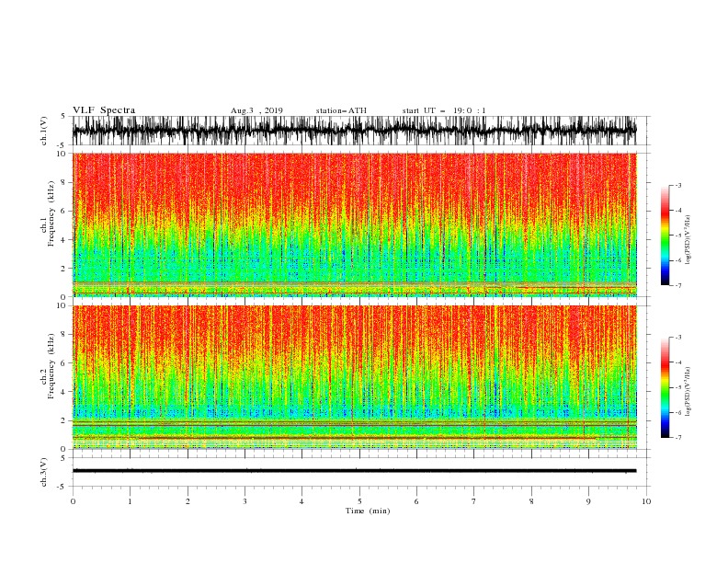Click the ch.3 flat voltage trace
This screenshot has width=728, height=563.
354,471
